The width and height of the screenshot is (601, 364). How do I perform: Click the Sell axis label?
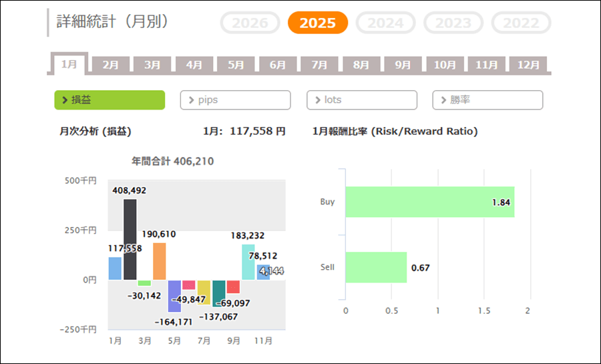pyautogui.click(x=327, y=267)
